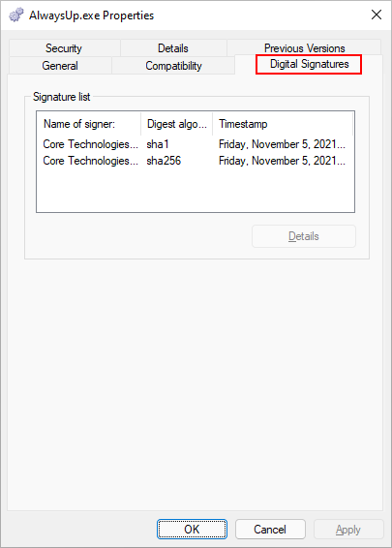This screenshot has height=548, width=392.
Task: Select the sha1 signature row
Action: tap(195, 144)
